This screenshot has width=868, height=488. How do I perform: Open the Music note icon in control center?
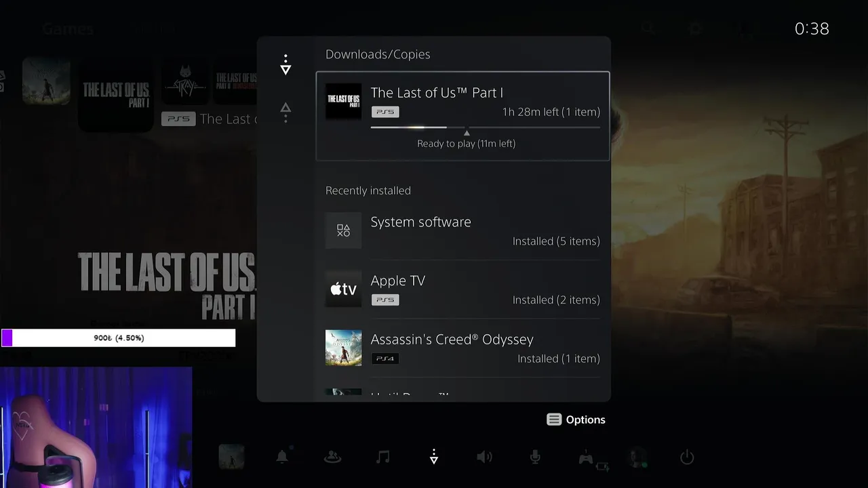click(x=382, y=457)
